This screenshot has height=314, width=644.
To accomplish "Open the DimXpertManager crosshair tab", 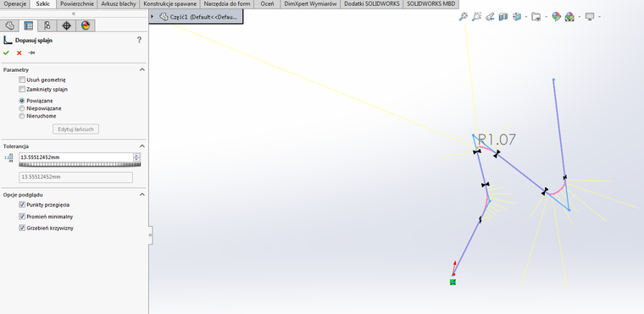I will pos(66,26).
